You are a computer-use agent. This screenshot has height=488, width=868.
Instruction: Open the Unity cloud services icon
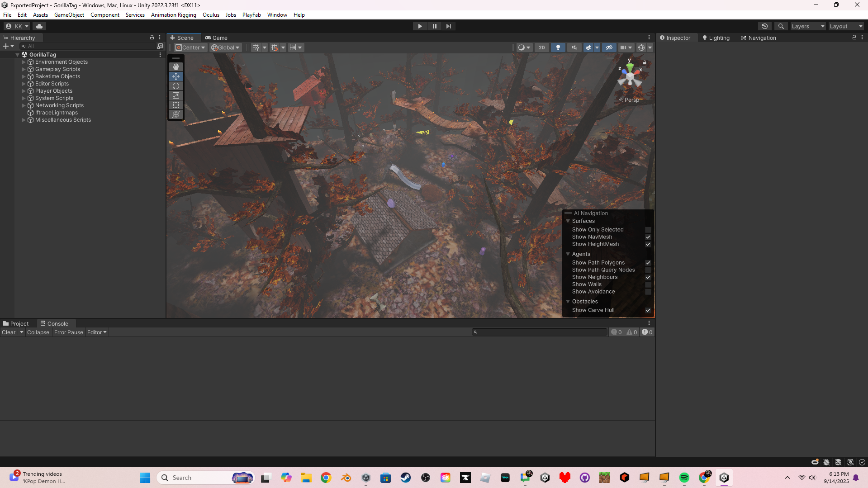click(39, 26)
